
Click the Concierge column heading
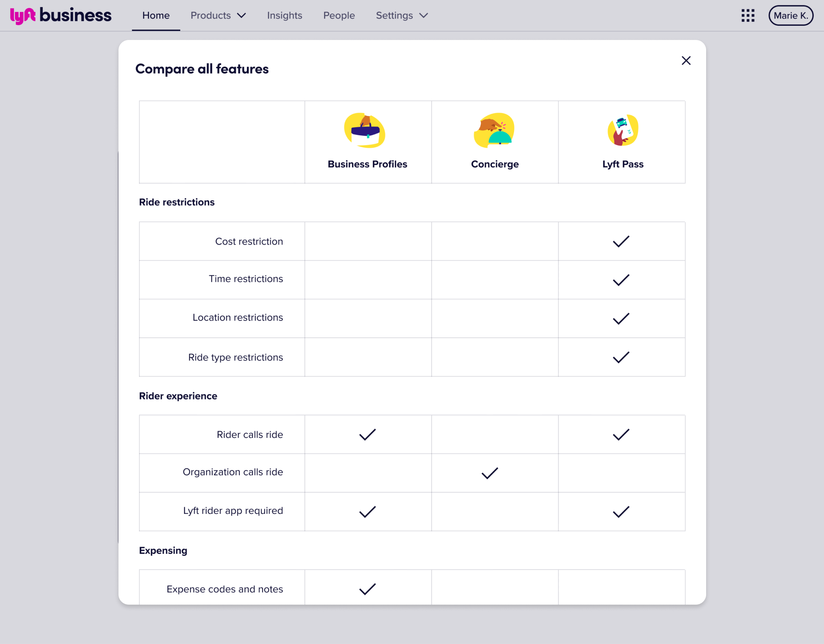495,164
